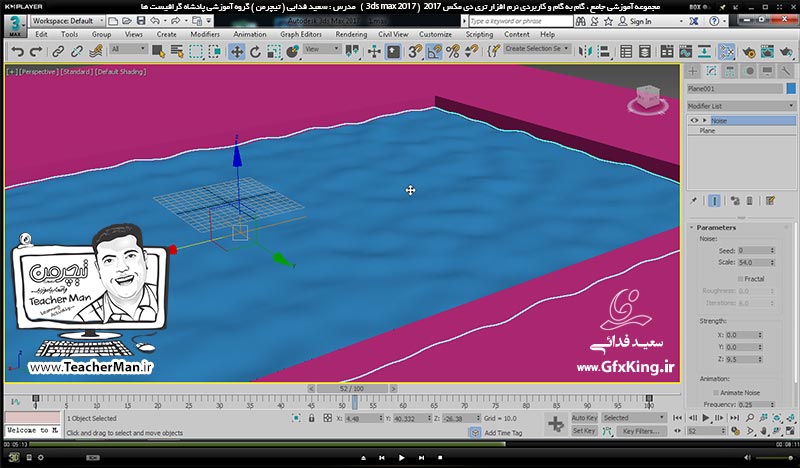Toggle the Noise modifier eye visibility
Image resolution: width=800 pixels, height=468 pixels.
pos(694,120)
